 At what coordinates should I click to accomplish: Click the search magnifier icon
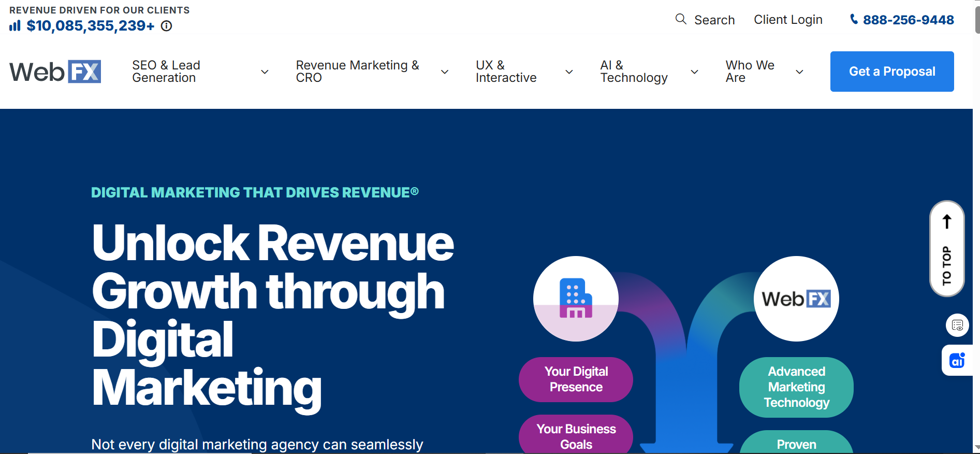pos(681,19)
